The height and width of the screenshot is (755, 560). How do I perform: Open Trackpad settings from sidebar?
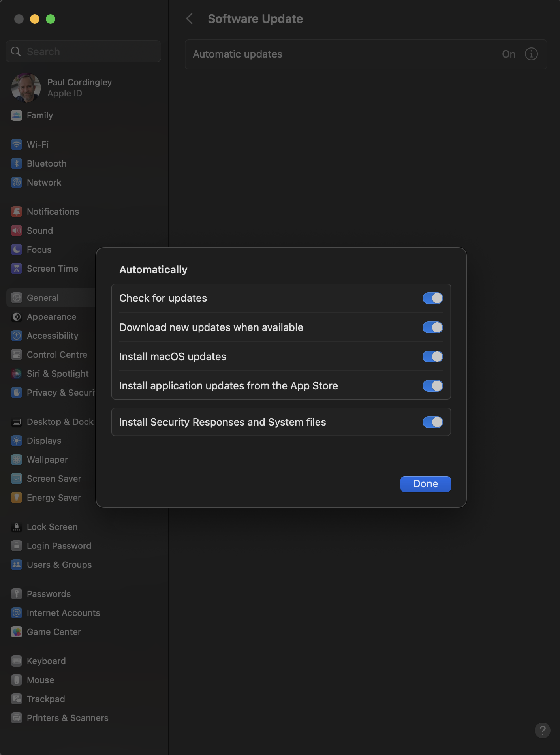[45, 699]
